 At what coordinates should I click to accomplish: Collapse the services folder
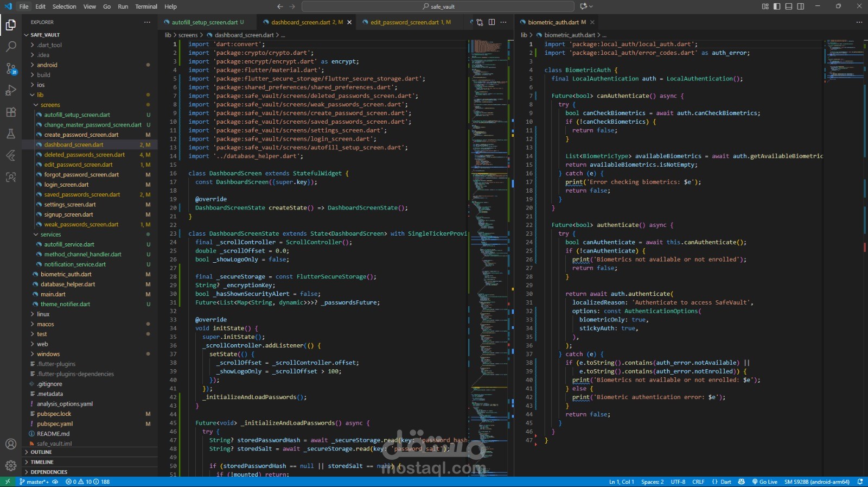(x=50, y=235)
